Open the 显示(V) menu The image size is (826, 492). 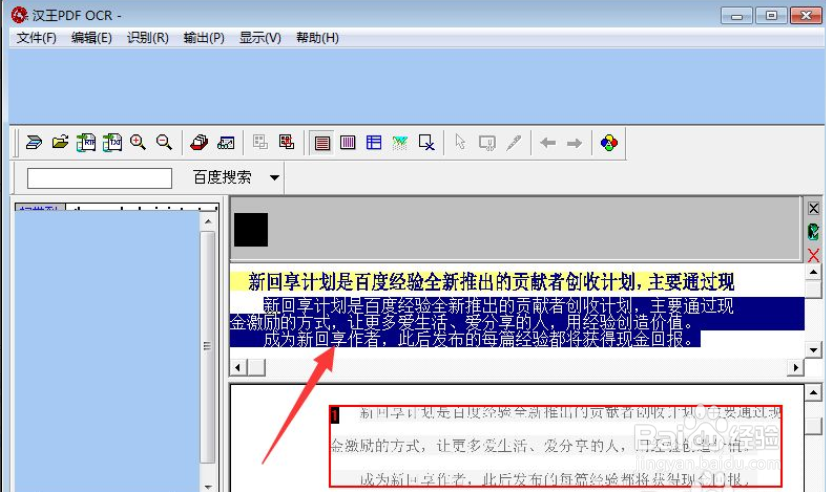pos(260,38)
